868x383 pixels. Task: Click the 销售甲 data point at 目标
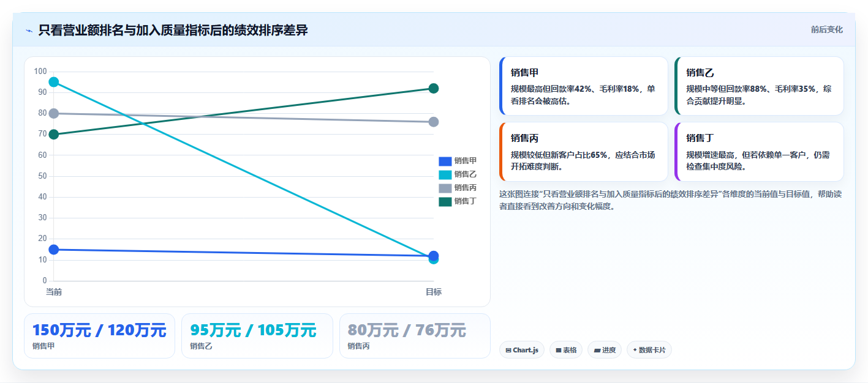[434, 256]
